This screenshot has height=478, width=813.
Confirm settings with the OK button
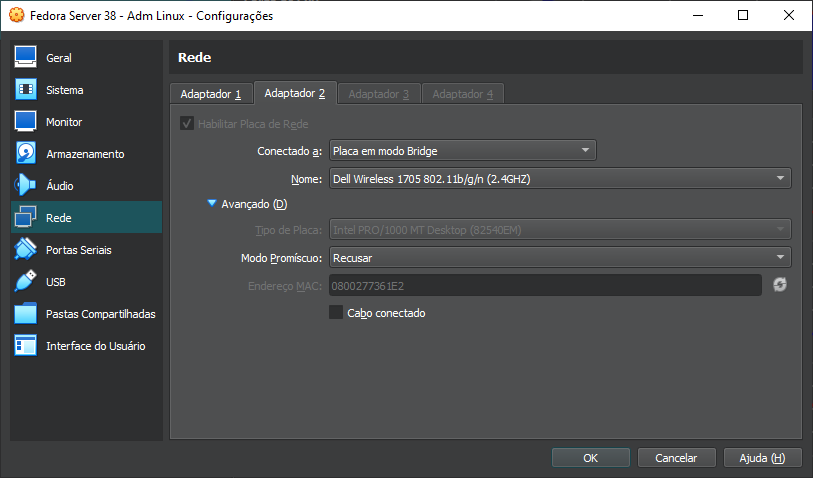(x=591, y=458)
